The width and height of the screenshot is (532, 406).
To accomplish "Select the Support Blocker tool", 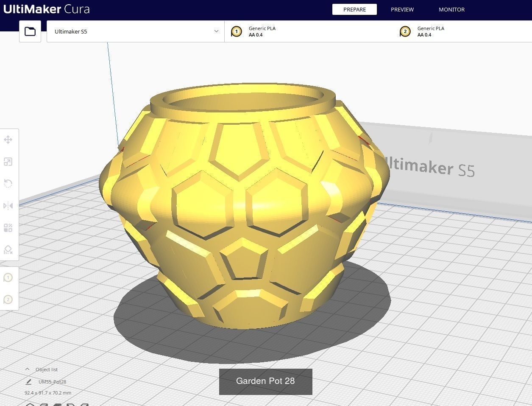I will coord(8,250).
